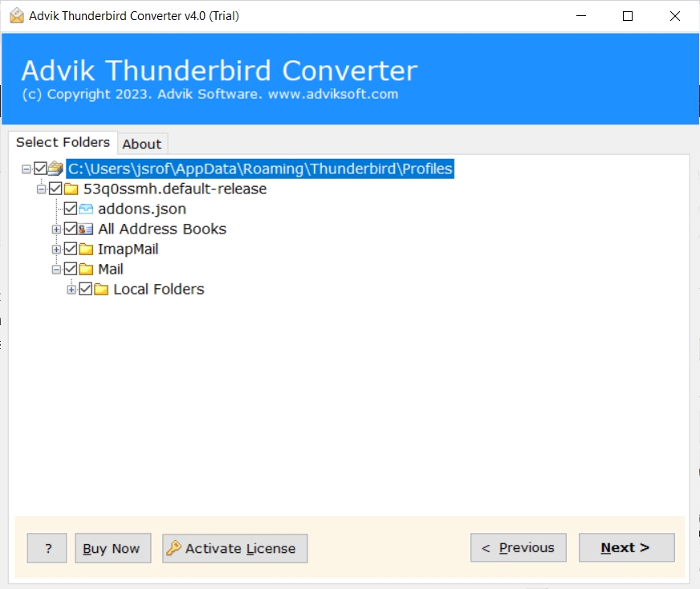
Task: Click the Mail folder icon
Action: click(x=85, y=269)
